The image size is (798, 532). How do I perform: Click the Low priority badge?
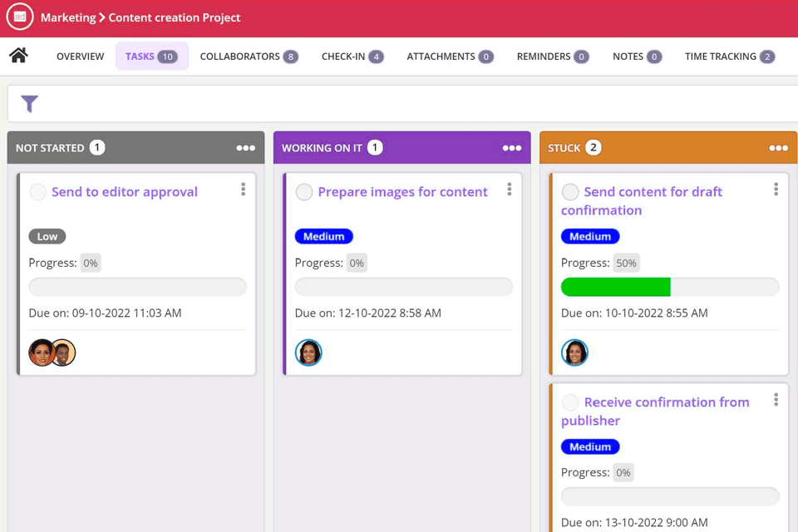click(x=47, y=236)
